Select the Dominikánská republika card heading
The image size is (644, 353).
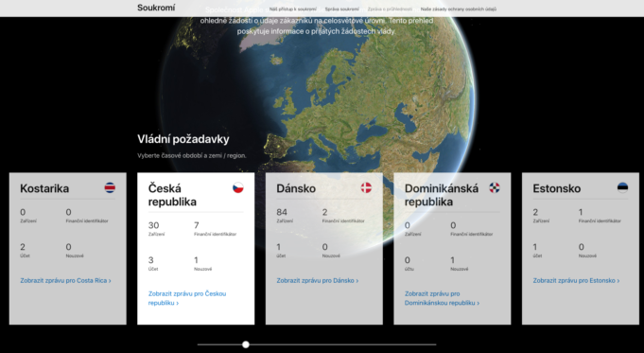pos(442,195)
